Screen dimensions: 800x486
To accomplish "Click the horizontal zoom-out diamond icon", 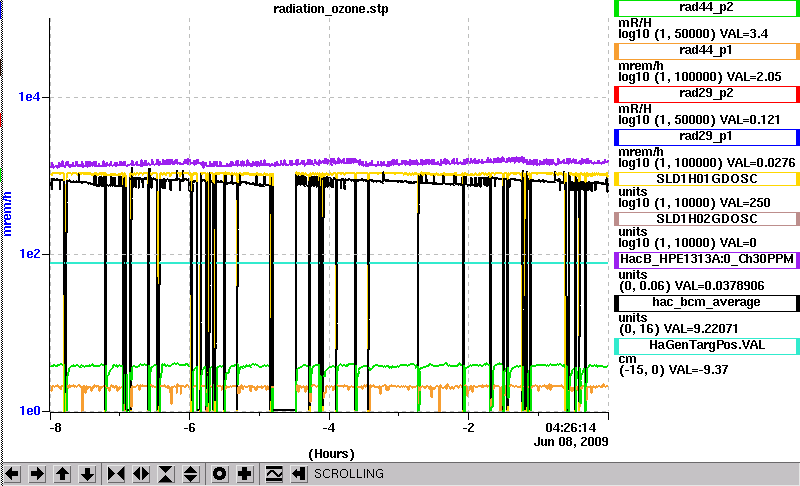I will point(141,474).
